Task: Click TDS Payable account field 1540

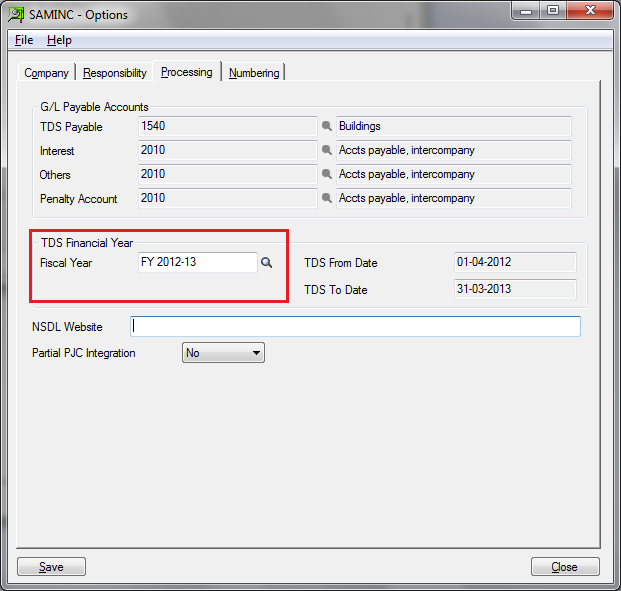Action: [228, 126]
